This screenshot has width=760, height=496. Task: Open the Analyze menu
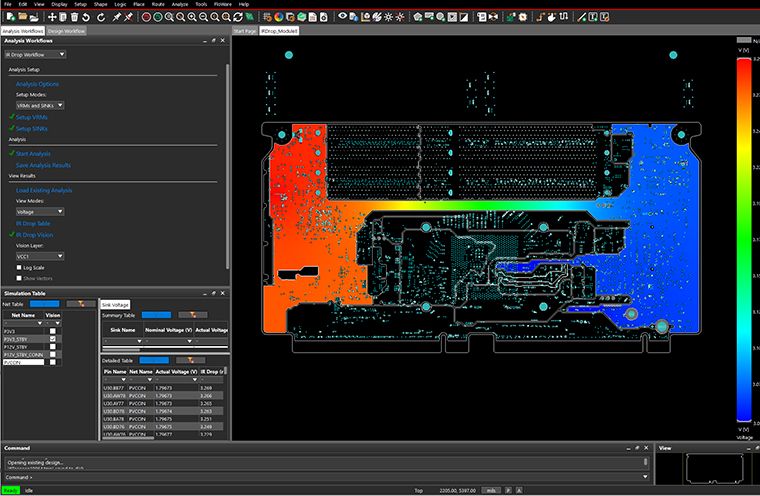point(180,4)
